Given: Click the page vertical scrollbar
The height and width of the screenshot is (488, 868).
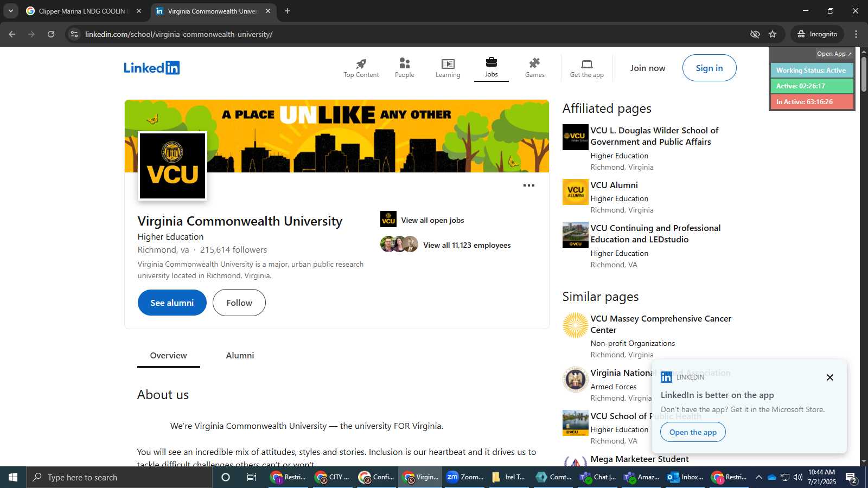Looking at the screenshot, I should (x=864, y=73).
